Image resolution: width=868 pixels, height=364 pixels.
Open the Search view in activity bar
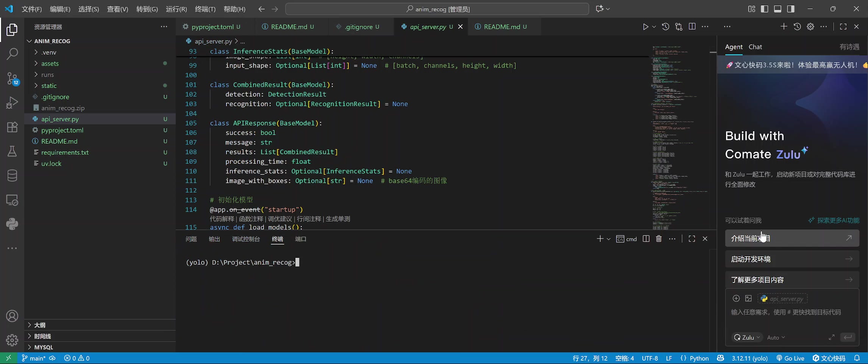(x=12, y=53)
